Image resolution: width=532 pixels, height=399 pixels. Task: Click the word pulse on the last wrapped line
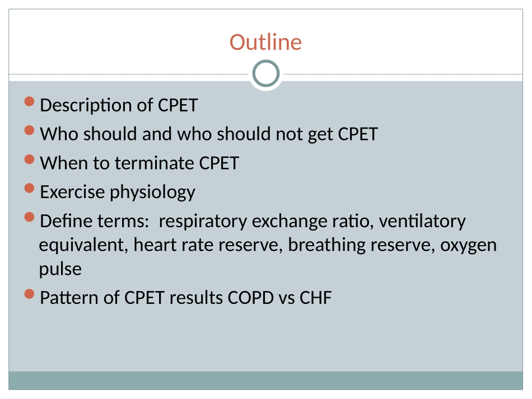[x=60, y=269]
